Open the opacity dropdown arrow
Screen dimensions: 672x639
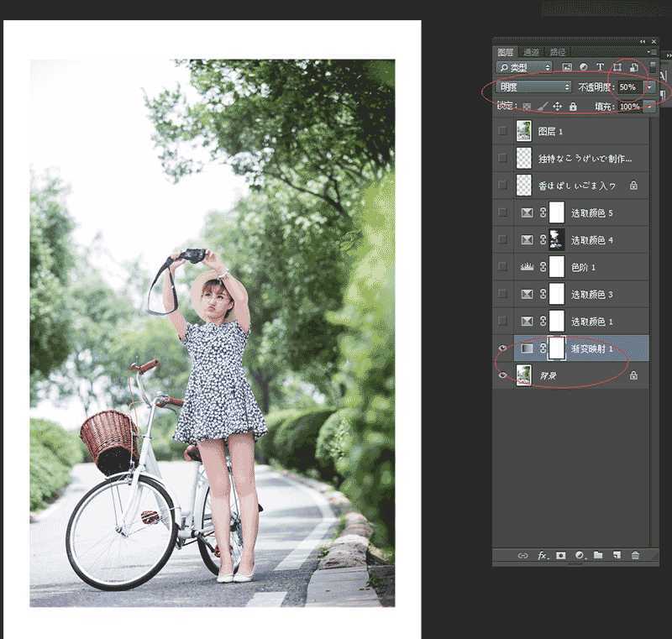(x=648, y=86)
